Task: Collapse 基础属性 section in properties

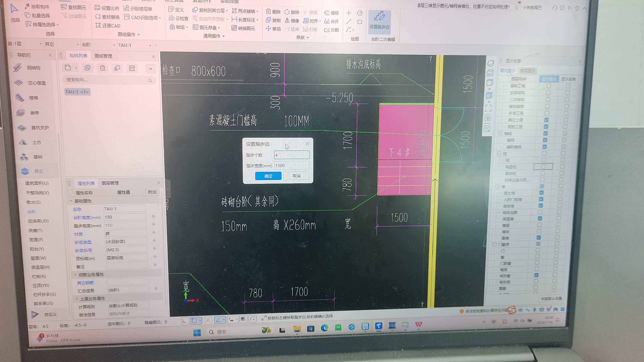Action: click(71, 201)
